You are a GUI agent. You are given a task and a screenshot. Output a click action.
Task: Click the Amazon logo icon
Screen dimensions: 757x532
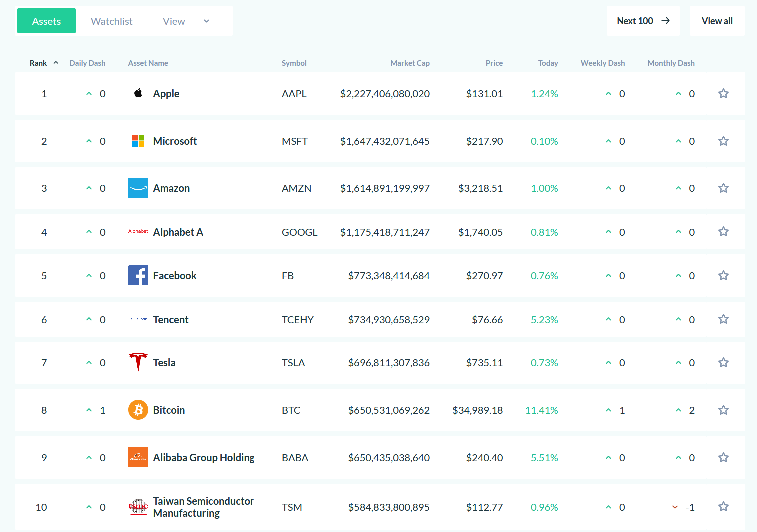tap(138, 188)
